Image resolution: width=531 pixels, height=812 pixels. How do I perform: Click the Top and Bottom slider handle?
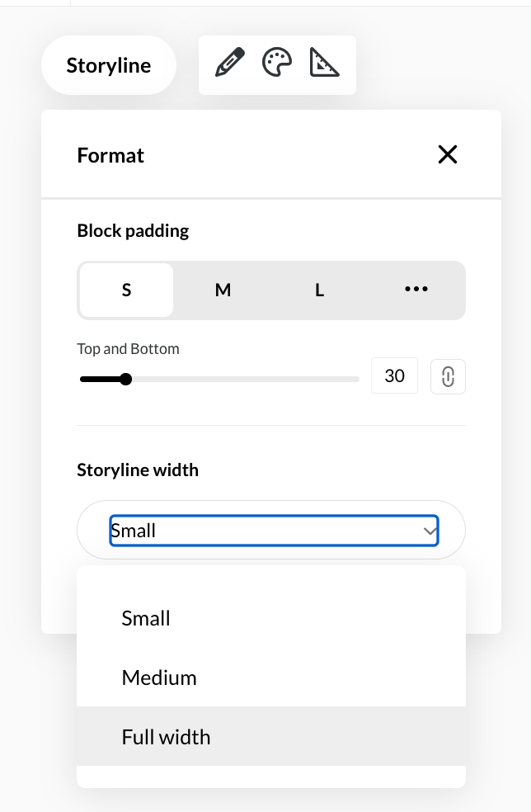tap(125, 380)
